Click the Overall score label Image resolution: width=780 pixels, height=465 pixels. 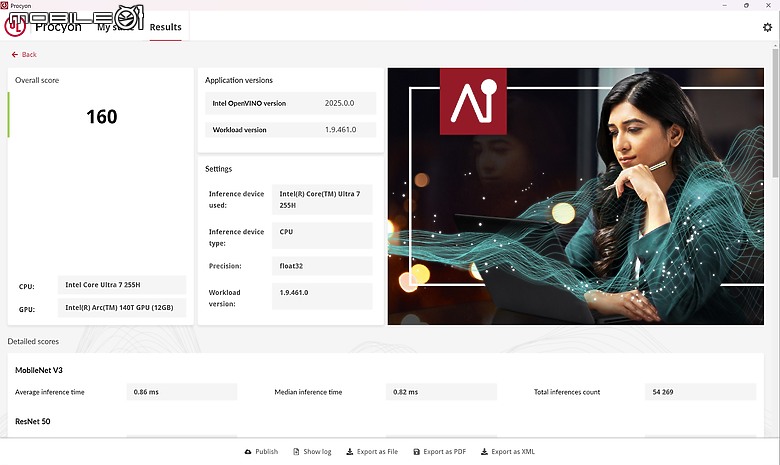click(37, 80)
